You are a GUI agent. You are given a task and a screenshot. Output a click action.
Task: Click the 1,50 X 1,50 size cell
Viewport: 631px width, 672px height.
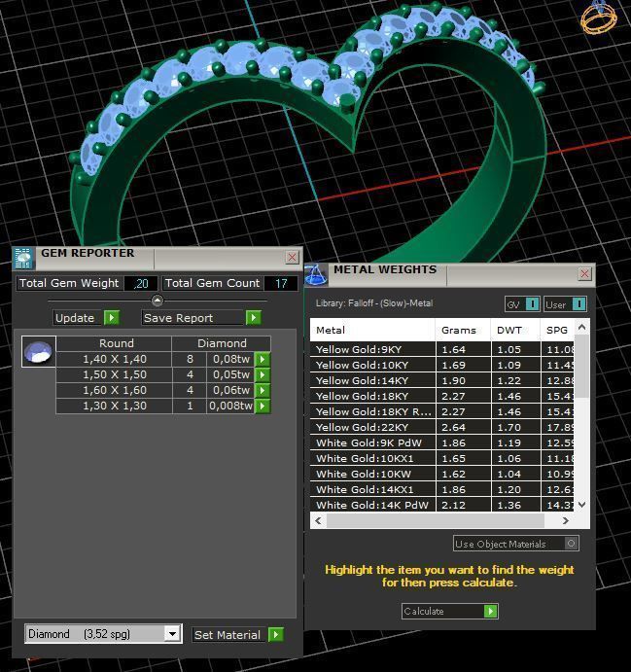[115, 374]
